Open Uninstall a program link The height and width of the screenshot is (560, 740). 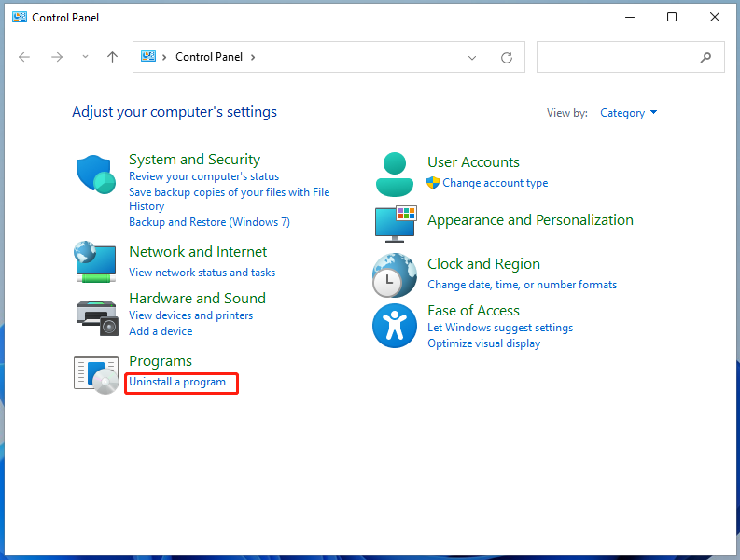point(177,382)
